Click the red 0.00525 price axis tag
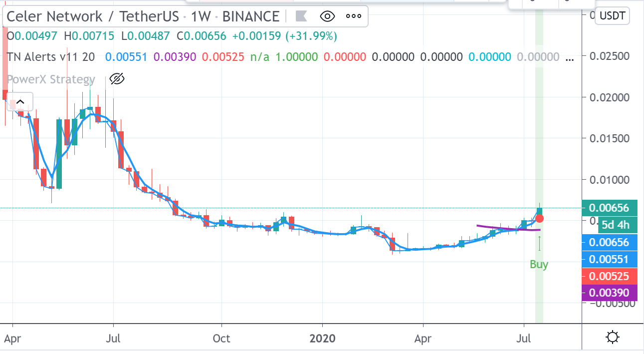644x354 pixels. click(x=609, y=276)
